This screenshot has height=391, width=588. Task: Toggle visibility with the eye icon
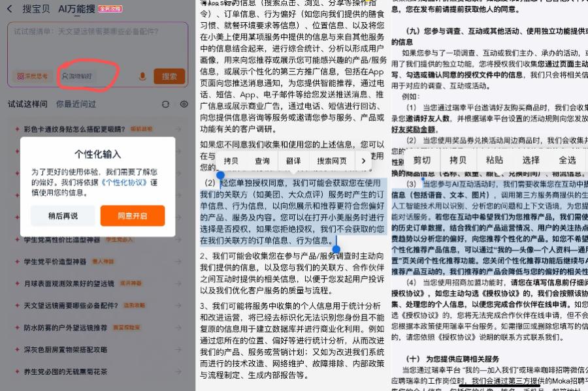[x=184, y=104]
